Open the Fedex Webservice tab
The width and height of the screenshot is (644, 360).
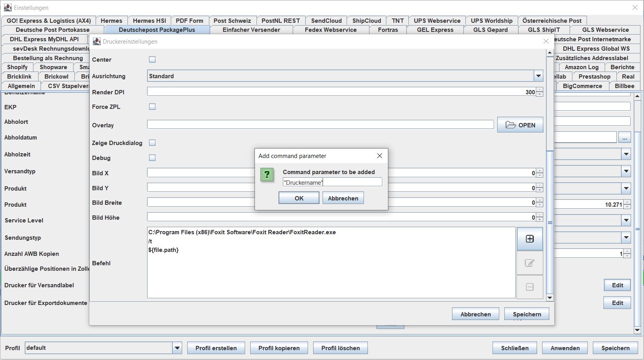click(x=330, y=29)
